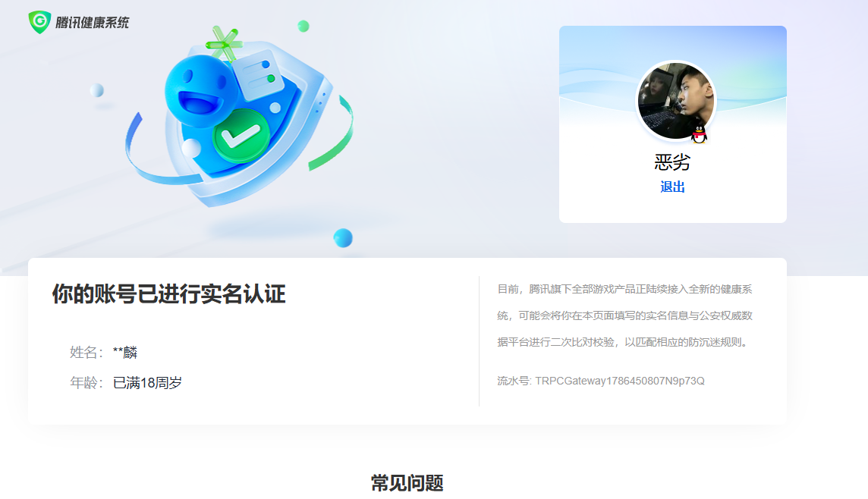Click the 退出 logout link
This screenshot has height=499, width=868.
coord(672,187)
